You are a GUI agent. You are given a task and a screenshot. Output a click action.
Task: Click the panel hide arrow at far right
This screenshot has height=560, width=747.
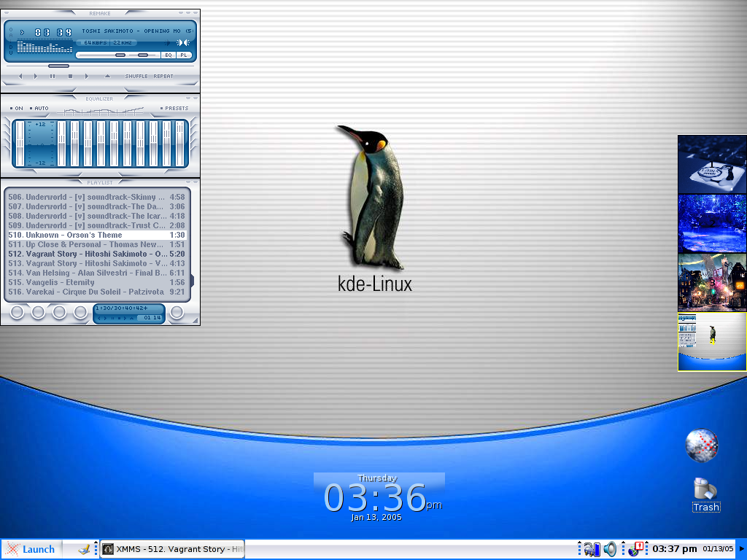click(x=742, y=550)
